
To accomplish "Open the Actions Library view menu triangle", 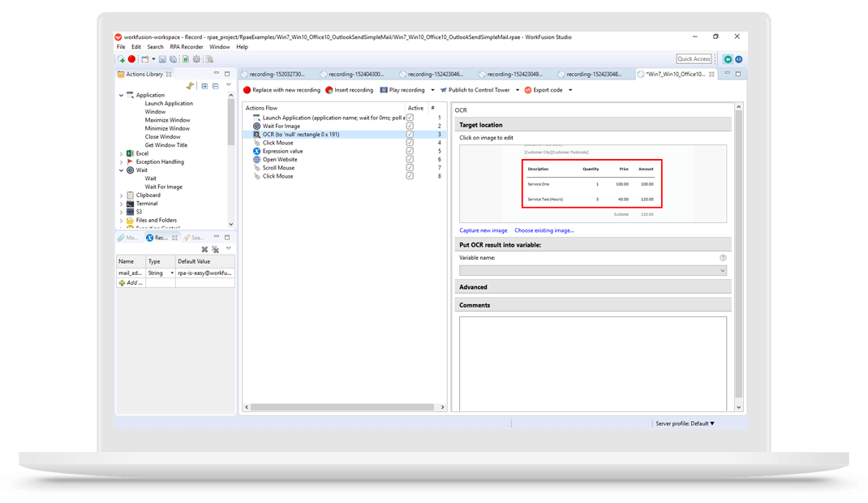I will (x=228, y=85).
